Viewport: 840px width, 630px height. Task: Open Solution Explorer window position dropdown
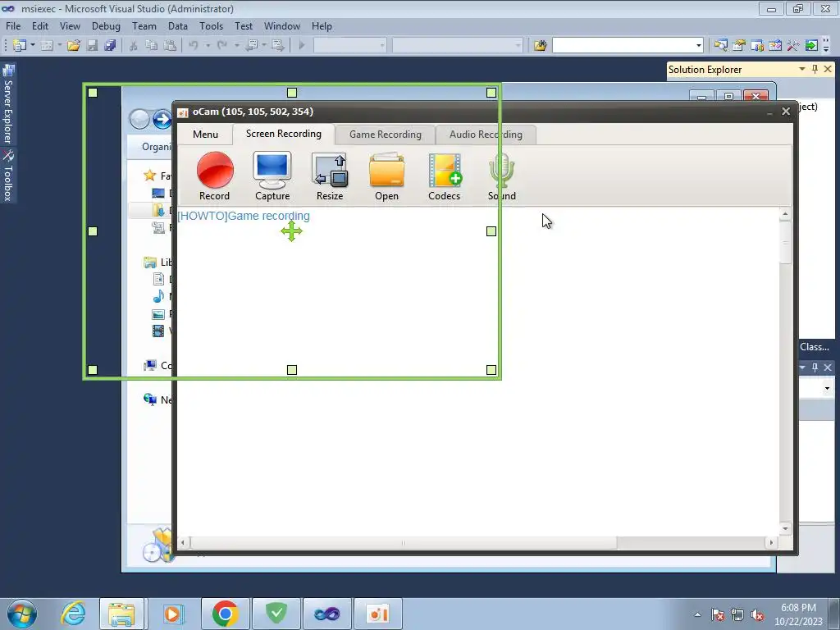point(802,69)
